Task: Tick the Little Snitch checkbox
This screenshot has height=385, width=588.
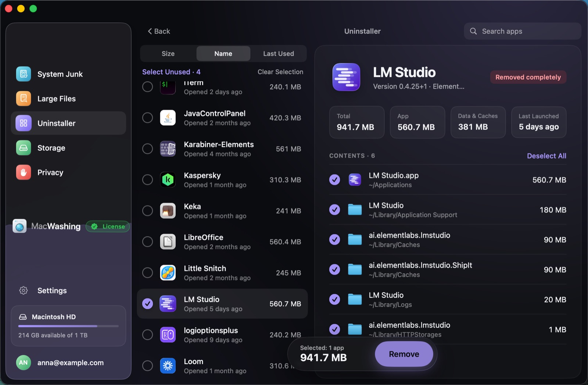Action: [x=148, y=272]
